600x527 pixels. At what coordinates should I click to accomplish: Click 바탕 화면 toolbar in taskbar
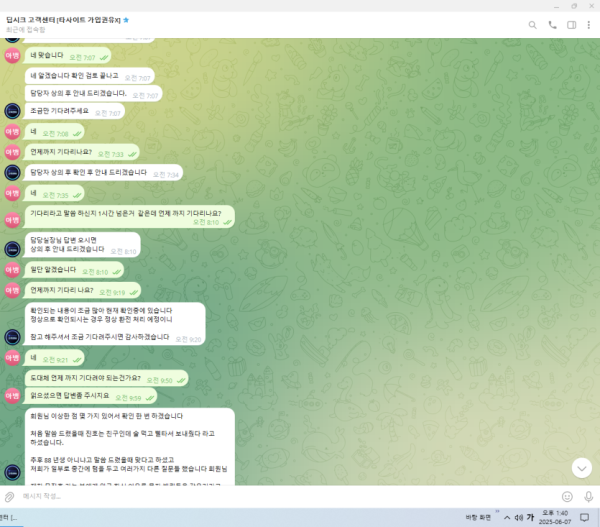coord(478,517)
